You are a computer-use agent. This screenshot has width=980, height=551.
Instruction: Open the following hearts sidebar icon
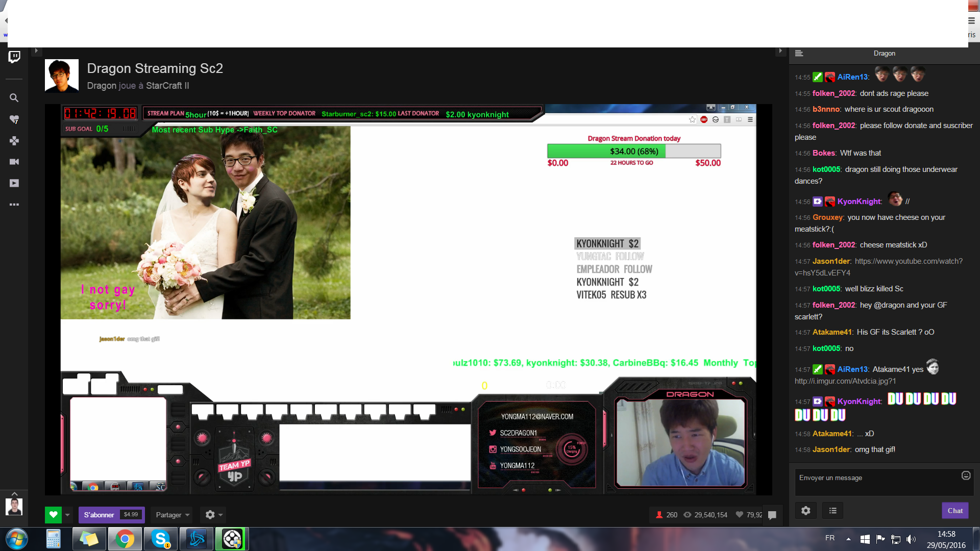[14, 119]
